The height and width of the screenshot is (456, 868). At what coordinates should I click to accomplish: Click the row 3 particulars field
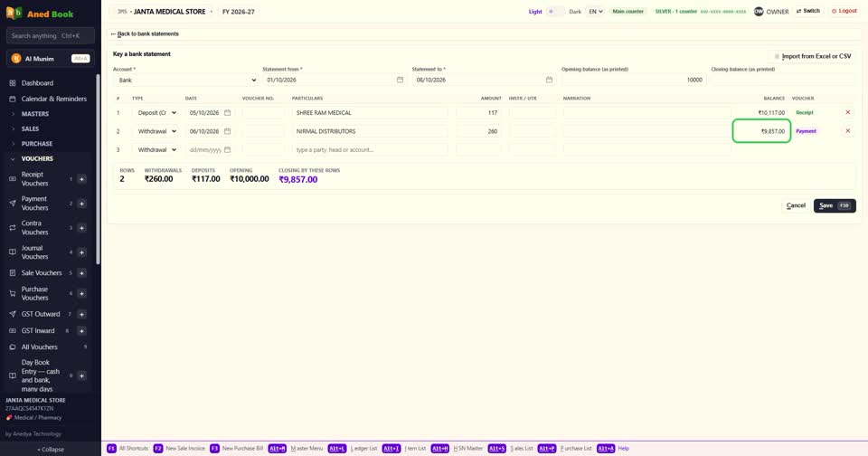(370, 149)
